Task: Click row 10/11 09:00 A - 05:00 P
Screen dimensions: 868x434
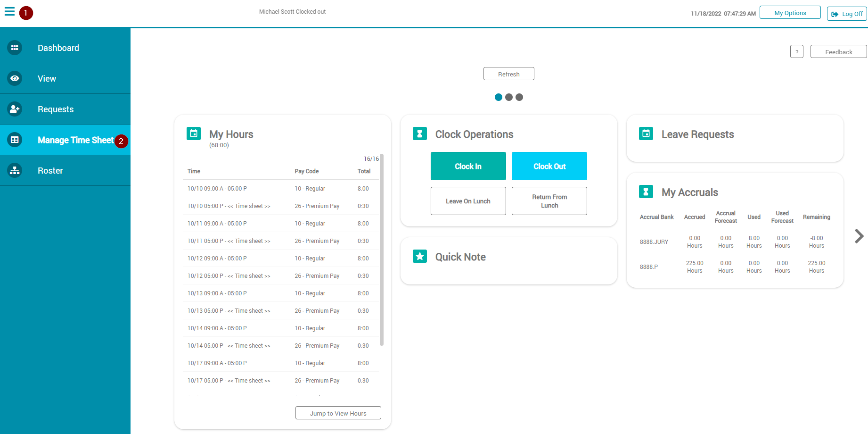Action: pyautogui.click(x=281, y=223)
